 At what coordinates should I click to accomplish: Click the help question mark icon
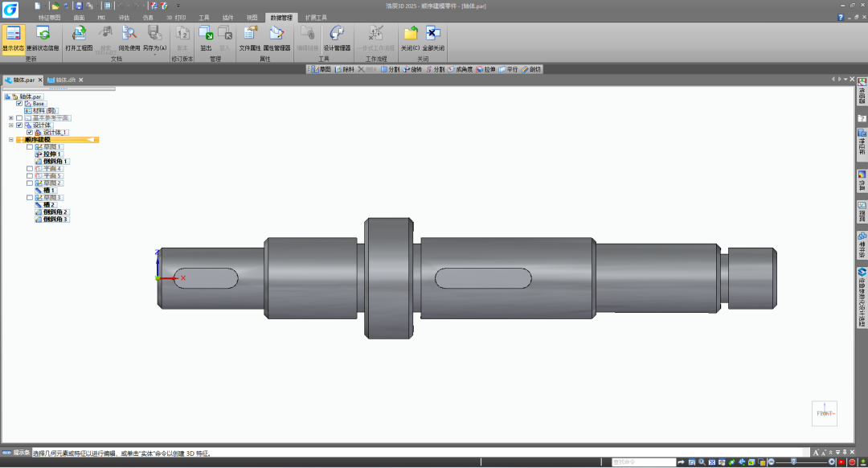(x=841, y=18)
